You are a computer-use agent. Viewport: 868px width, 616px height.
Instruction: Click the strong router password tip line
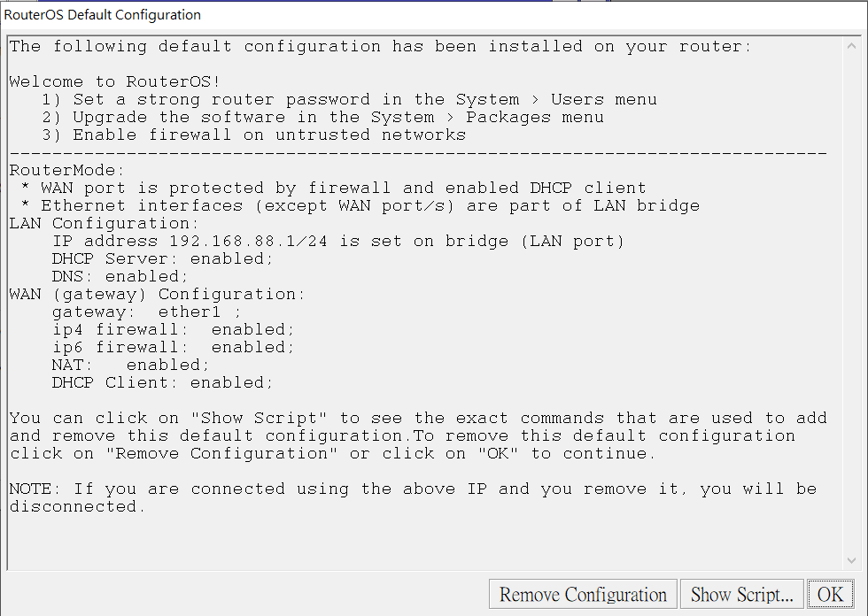coord(349,99)
